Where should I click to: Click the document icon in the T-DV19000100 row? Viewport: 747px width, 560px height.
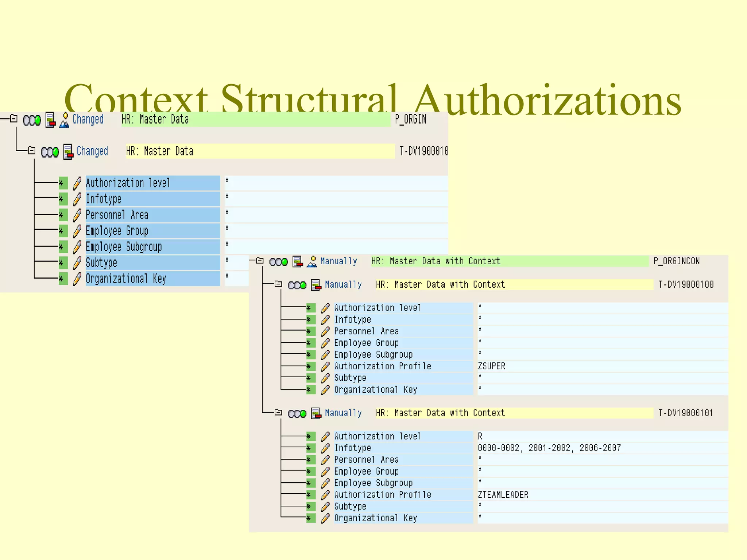point(316,285)
